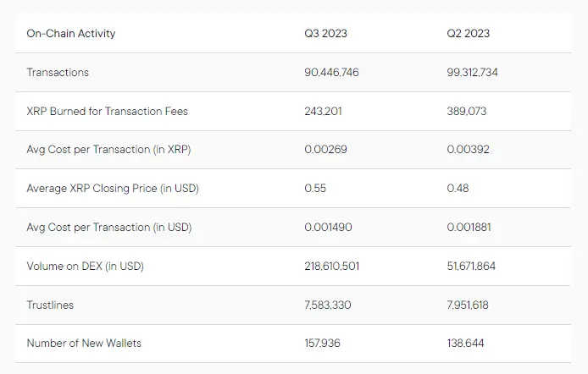Click the 0.55 closing price cell
Screen dimensions: 588x374
315,189
